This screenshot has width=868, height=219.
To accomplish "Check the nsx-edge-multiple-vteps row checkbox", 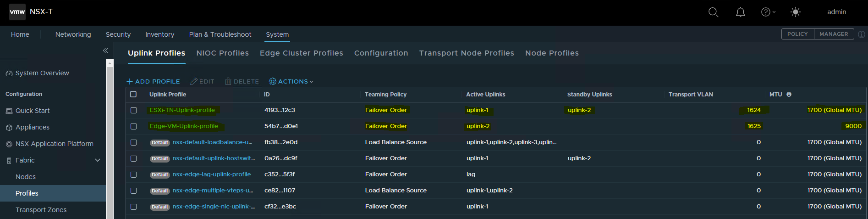I will click(x=134, y=191).
